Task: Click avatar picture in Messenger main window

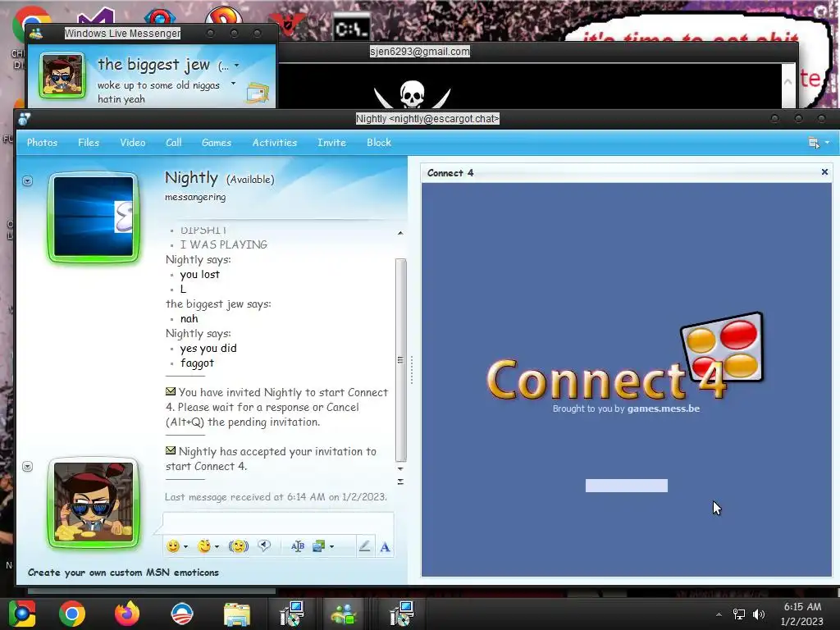Action: (62, 75)
